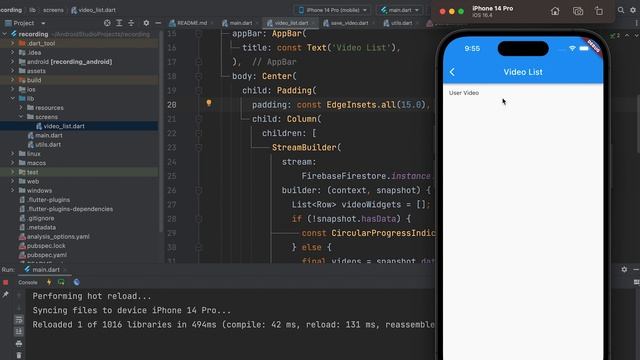Clear console with the trash icon

[19, 355]
